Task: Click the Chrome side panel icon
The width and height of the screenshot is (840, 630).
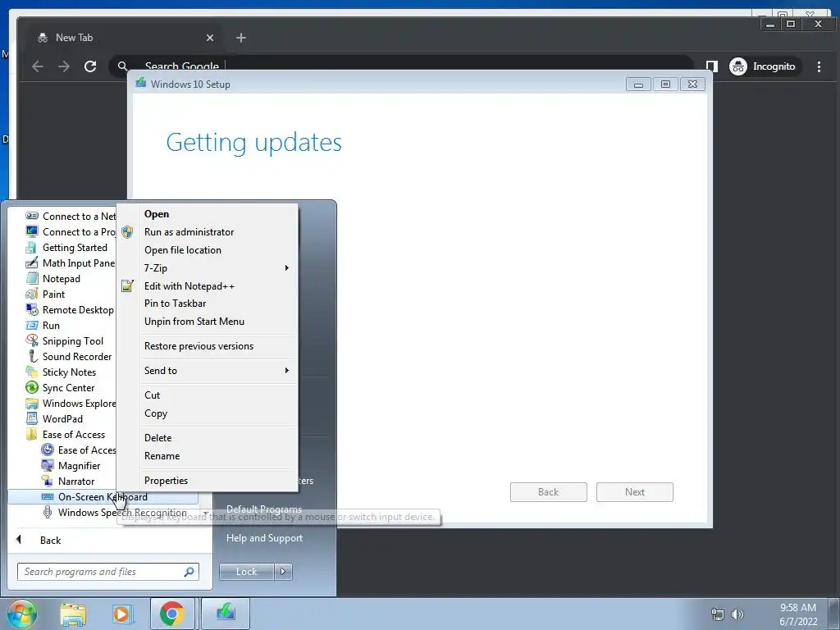Action: (711, 66)
